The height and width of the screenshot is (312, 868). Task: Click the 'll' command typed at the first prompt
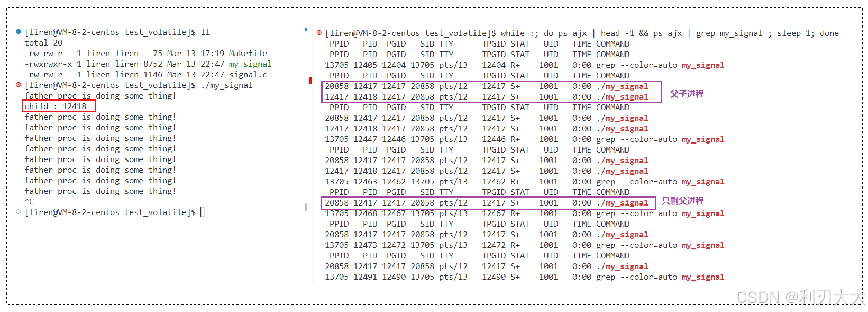(205, 32)
